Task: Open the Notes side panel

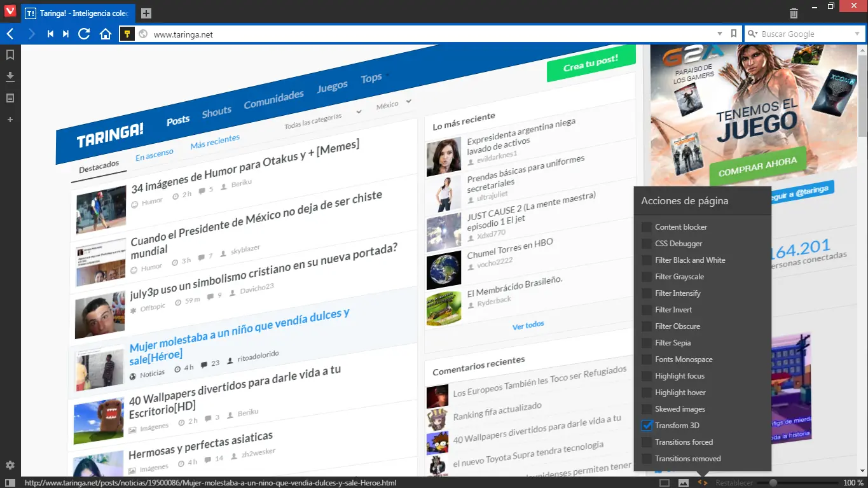Action: click(x=10, y=98)
